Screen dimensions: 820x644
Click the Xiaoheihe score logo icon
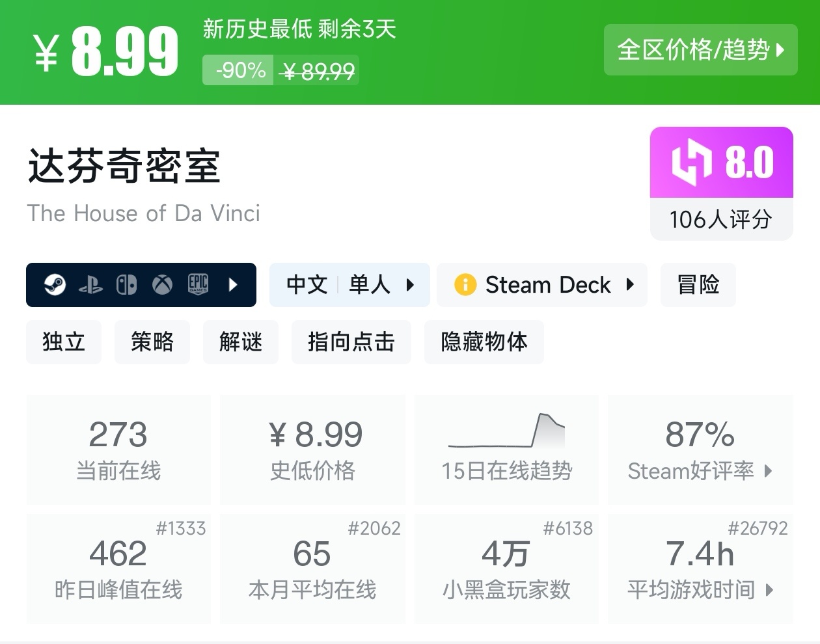point(691,162)
